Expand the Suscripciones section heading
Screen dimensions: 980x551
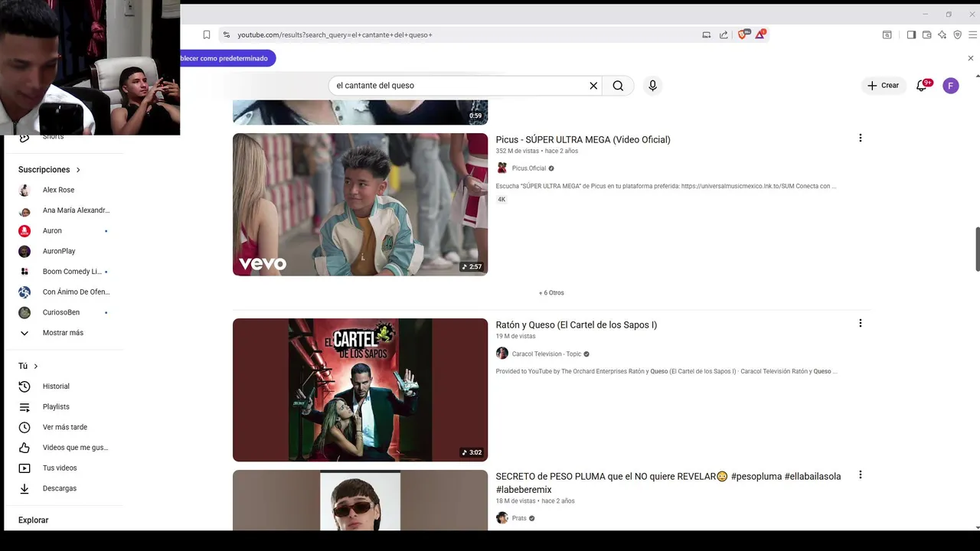click(x=50, y=170)
